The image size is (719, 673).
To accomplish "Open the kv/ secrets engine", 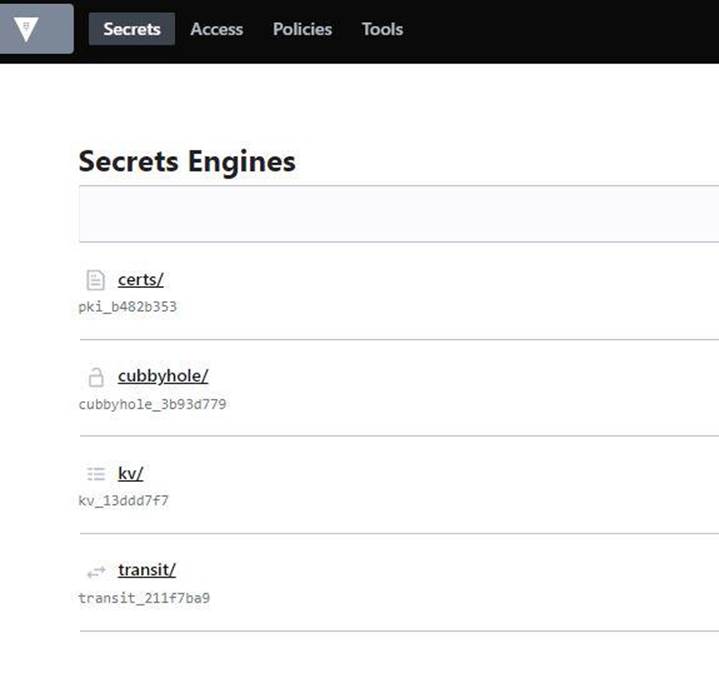I will tap(130, 473).
